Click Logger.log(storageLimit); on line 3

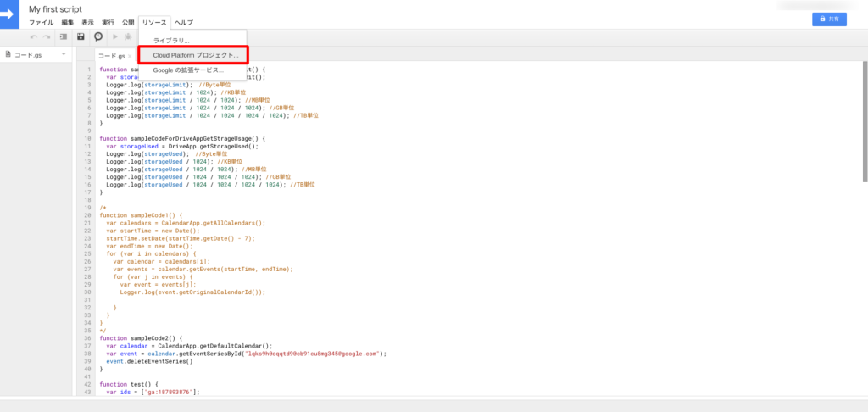[149, 86]
